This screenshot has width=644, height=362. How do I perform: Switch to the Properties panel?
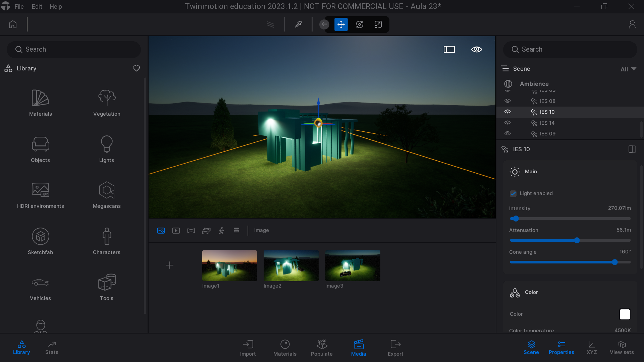(x=561, y=347)
